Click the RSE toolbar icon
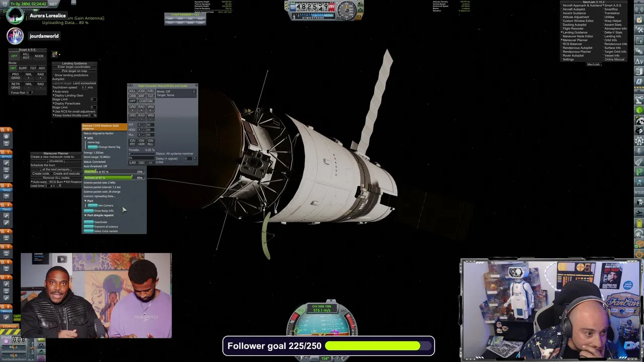644x362 pixels. (x=639, y=193)
